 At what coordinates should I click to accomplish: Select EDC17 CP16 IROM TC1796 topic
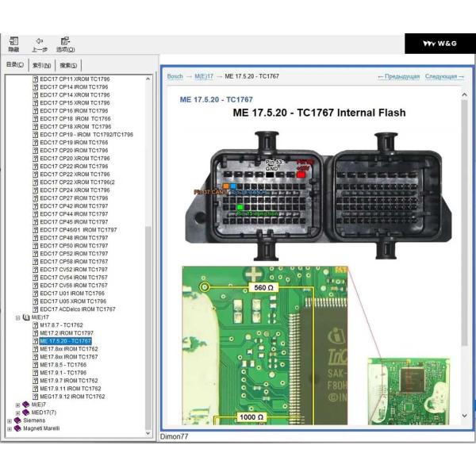pos(74,111)
